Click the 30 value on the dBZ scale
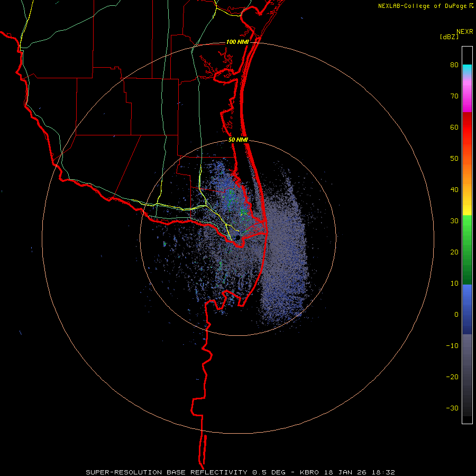Viewport: 476px width, 476px height. point(454,221)
